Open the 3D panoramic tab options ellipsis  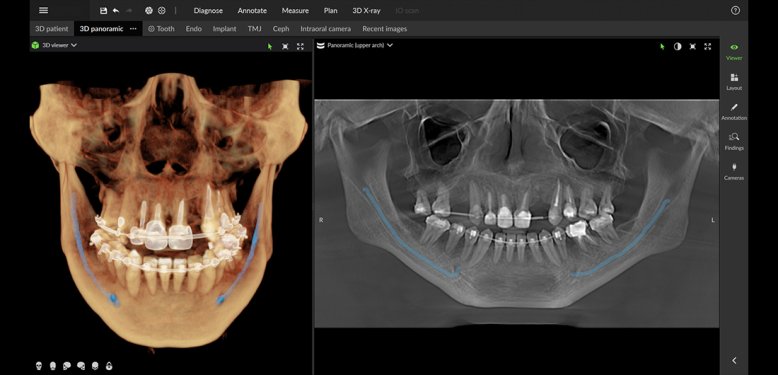click(x=133, y=29)
